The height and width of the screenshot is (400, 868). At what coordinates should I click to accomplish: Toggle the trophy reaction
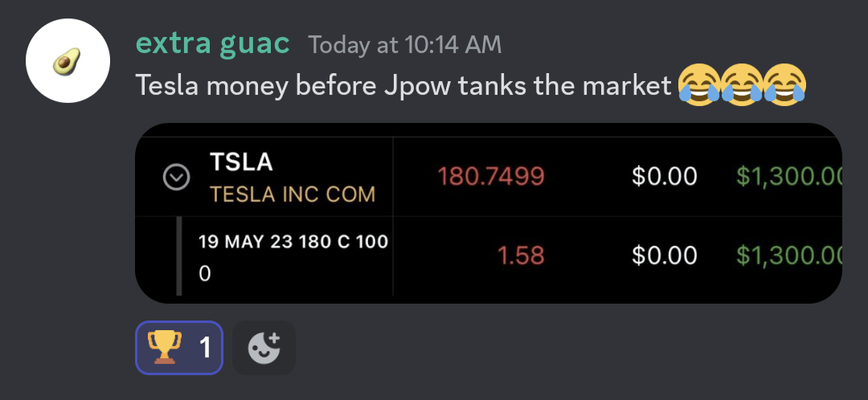click(179, 348)
